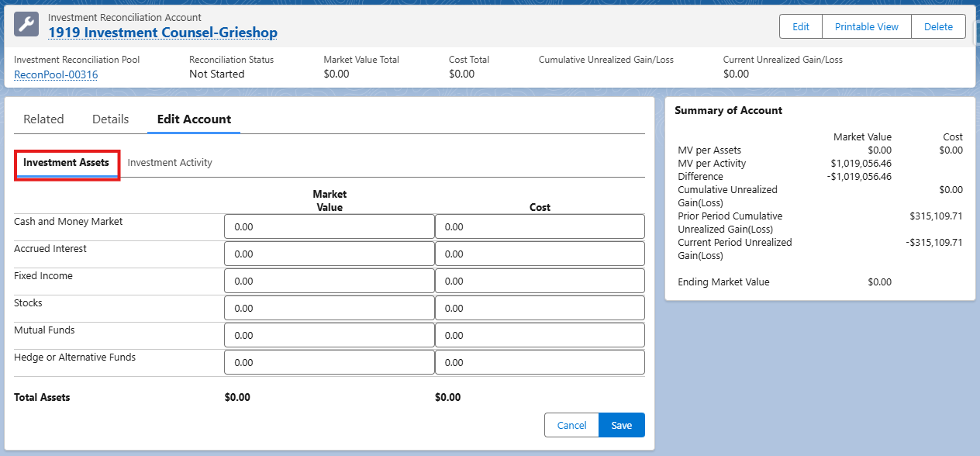Select the Edit Account tab
The image size is (980, 456).
click(194, 119)
